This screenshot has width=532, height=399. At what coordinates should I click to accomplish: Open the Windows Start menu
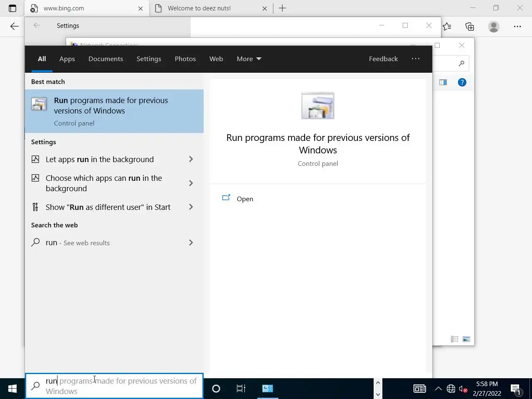(x=12, y=389)
